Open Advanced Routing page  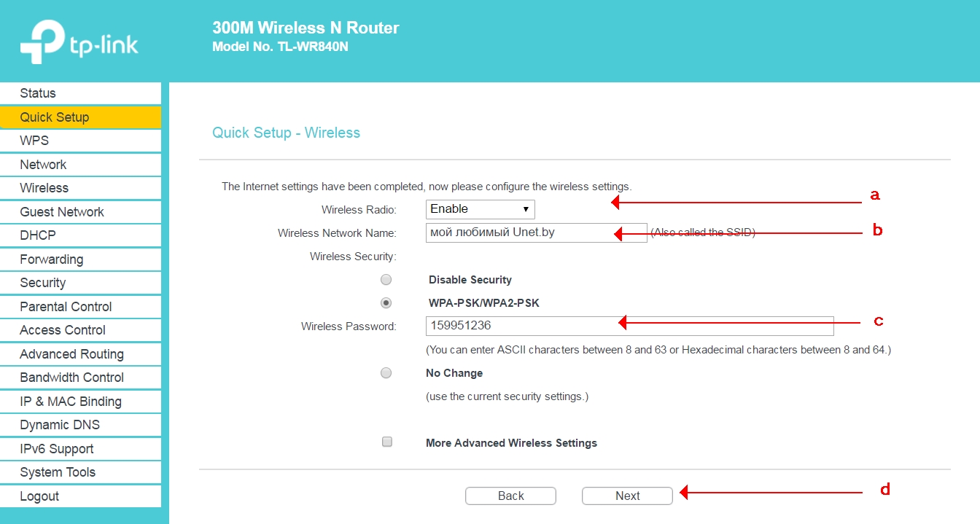(80, 354)
